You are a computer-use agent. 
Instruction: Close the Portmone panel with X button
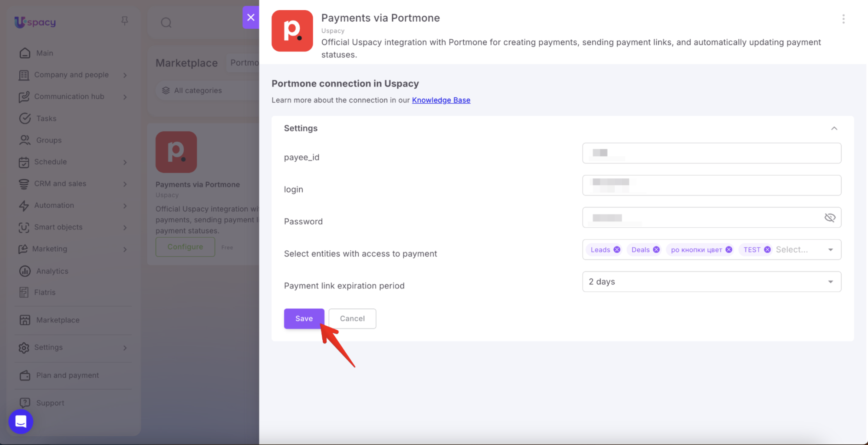coord(251,17)
